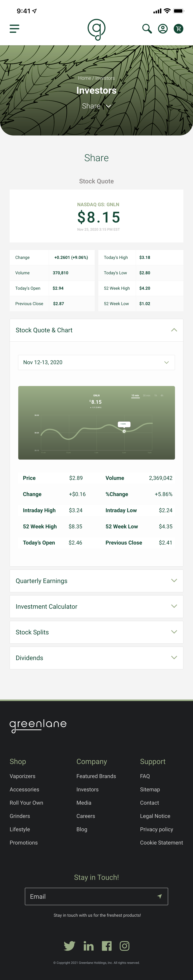The width and height of the screenshot is (193, 980).
Task: Open the hamburger menu
Action: 14,29
